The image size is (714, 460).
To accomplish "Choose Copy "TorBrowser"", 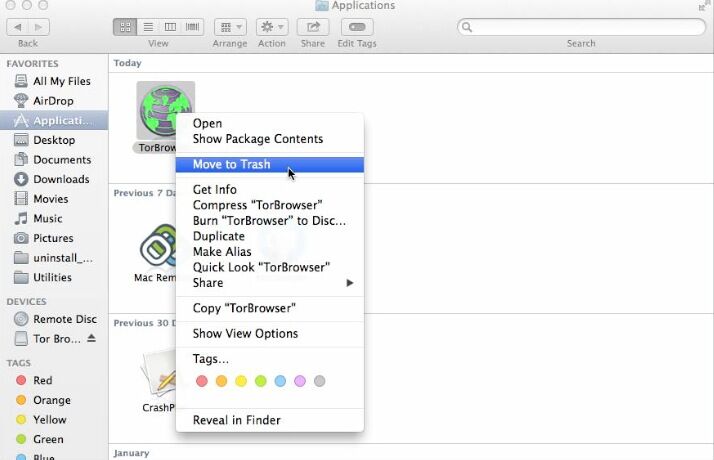I will 270,308.
